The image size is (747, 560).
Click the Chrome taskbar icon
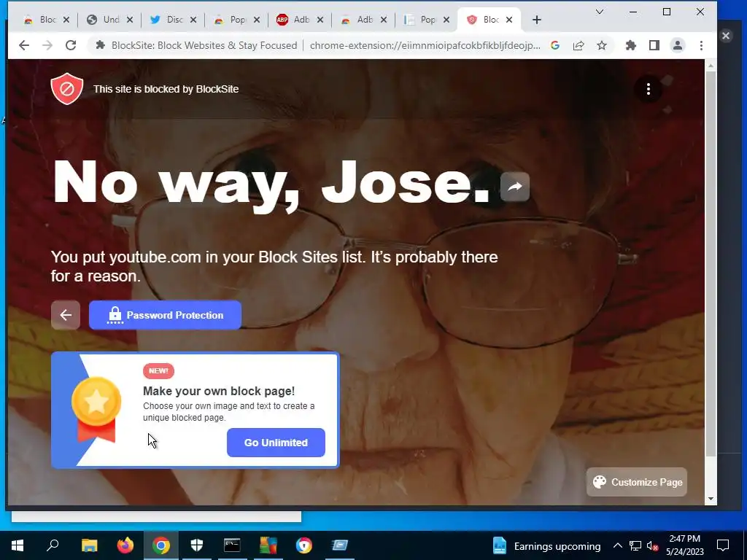pos(161,545)
